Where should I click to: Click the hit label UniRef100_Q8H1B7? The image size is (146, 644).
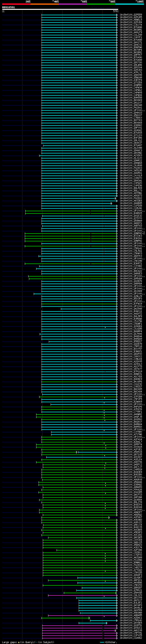coord(131,588)
